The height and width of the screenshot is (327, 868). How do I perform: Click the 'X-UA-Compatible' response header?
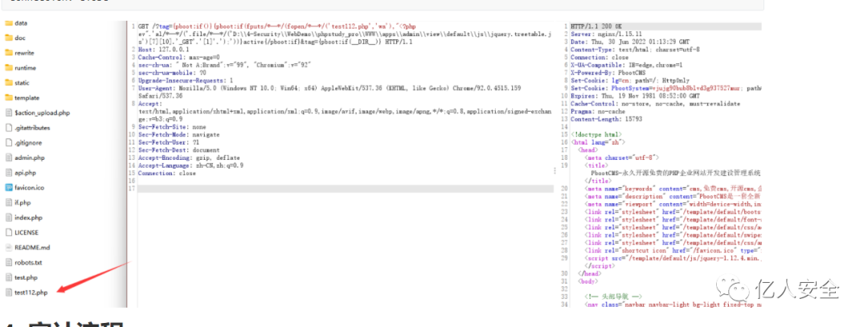tap(627, 65)
